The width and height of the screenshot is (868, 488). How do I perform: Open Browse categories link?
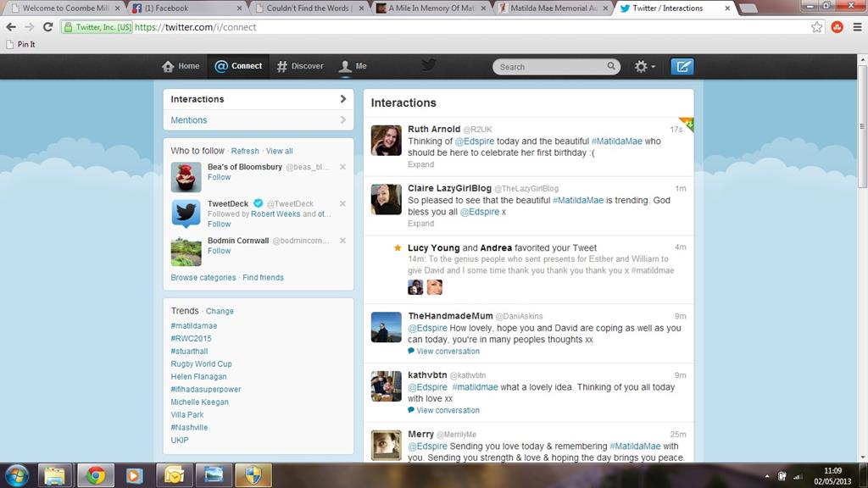[x=203, y=278]
